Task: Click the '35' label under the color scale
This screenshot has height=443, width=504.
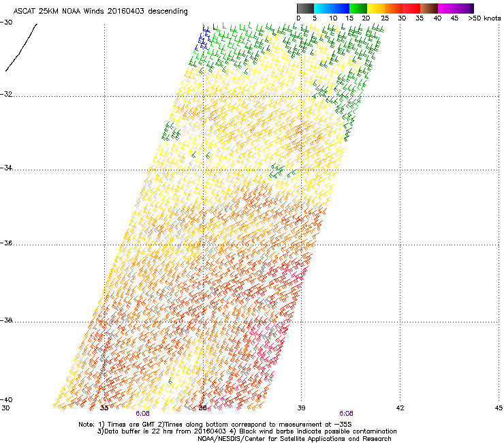Action: 420,18
